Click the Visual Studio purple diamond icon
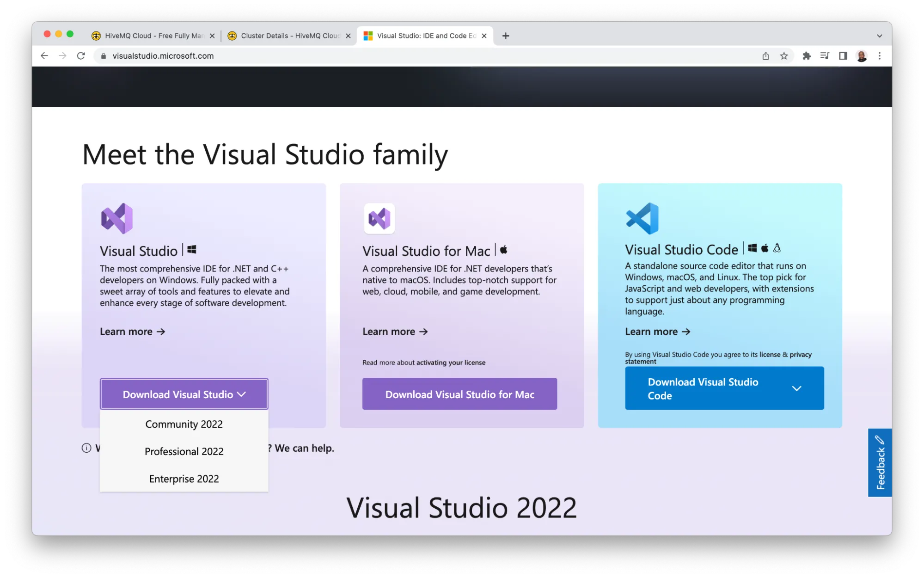 pyautogui.click(x=116, y=218)
